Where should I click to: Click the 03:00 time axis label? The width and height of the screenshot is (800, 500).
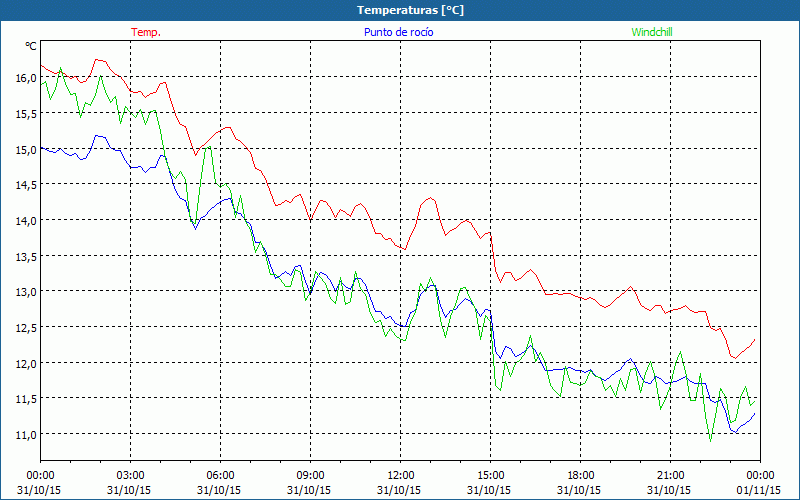[x=131, y=476]
